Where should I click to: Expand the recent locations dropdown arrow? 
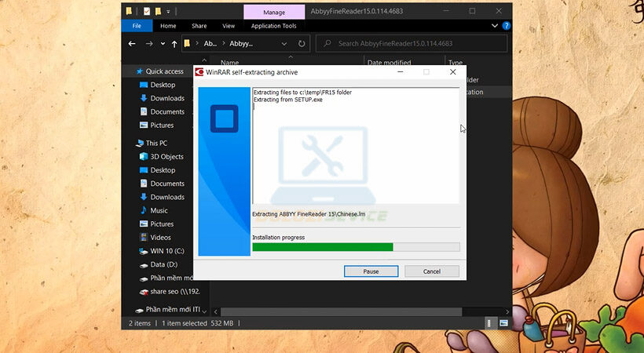point(163,44)
